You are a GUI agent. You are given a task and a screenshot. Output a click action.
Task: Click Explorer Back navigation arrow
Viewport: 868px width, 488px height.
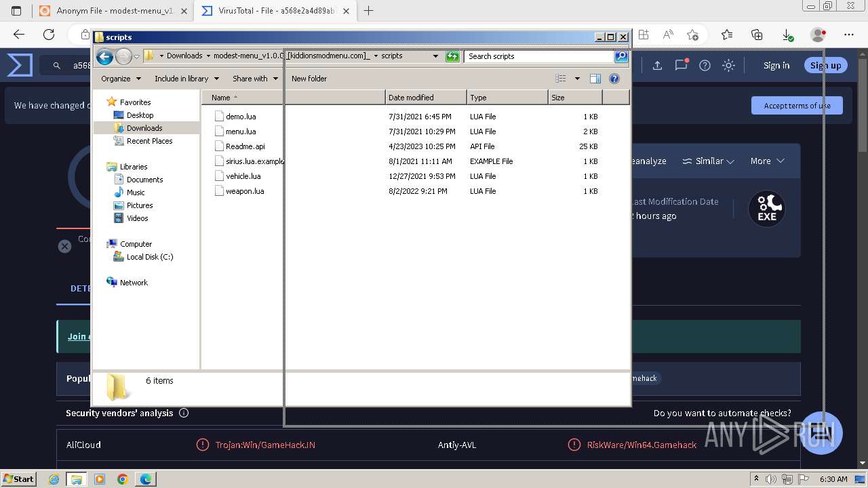pyautogui.click(x=104, y=57)
